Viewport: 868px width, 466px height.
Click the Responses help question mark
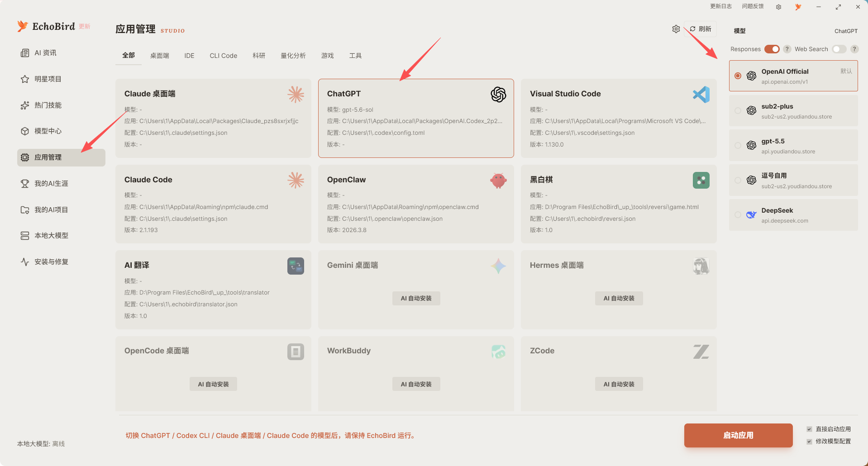[787, 49]
